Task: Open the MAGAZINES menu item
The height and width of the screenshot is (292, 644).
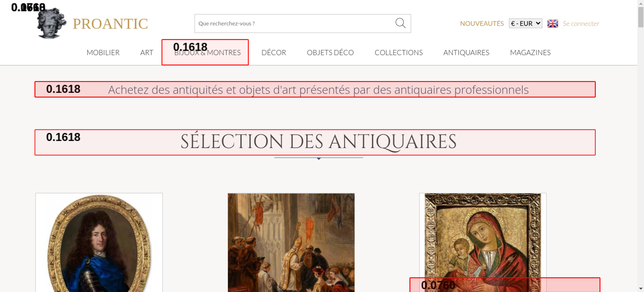Action: 530,52
